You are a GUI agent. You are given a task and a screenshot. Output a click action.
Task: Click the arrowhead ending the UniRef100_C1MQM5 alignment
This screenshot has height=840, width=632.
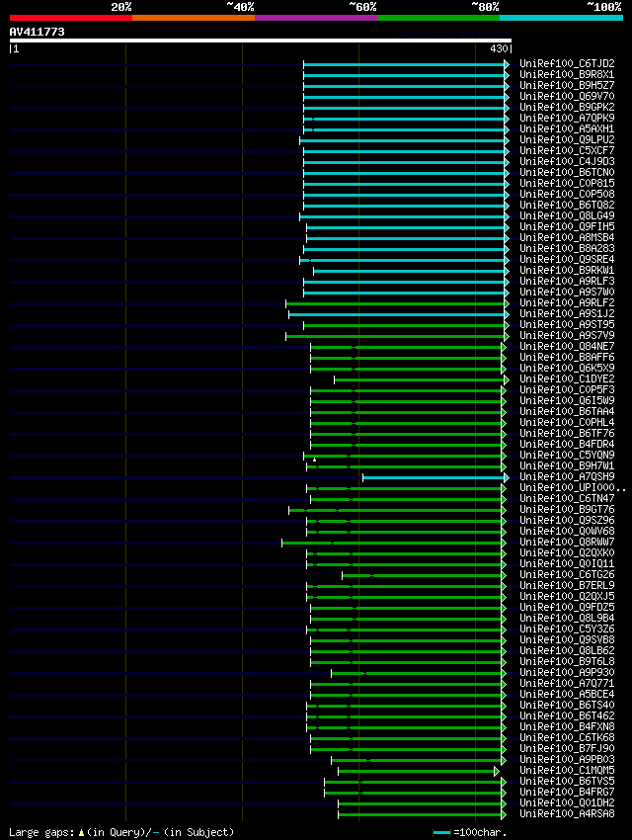[x=497, y=771]
